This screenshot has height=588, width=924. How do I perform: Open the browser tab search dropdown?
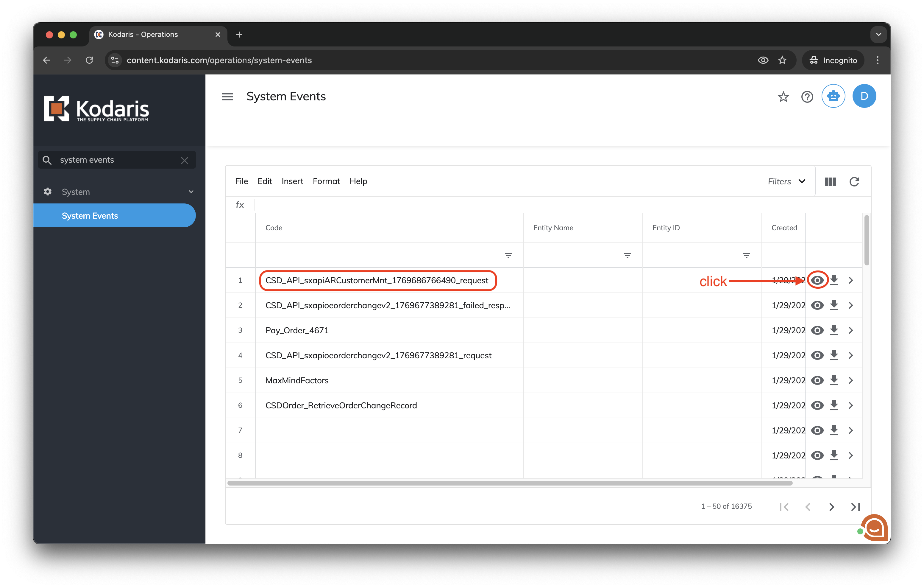point(878,35)
